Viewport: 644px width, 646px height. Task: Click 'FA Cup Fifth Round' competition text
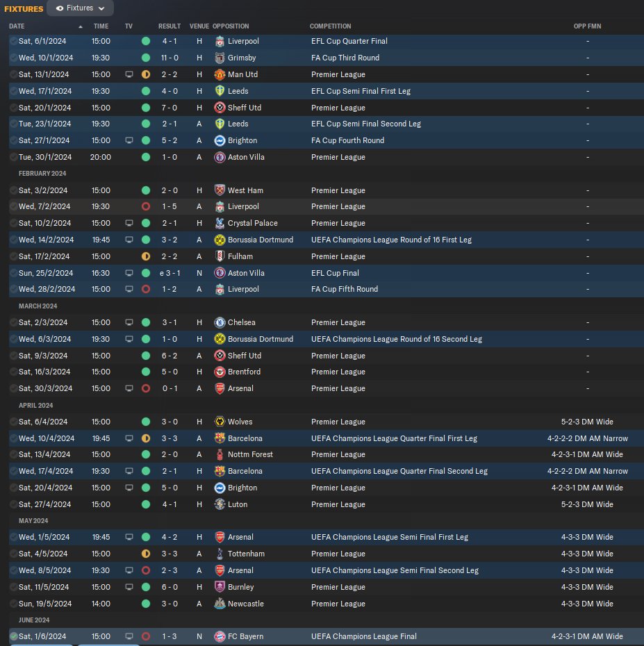(345, 289)
